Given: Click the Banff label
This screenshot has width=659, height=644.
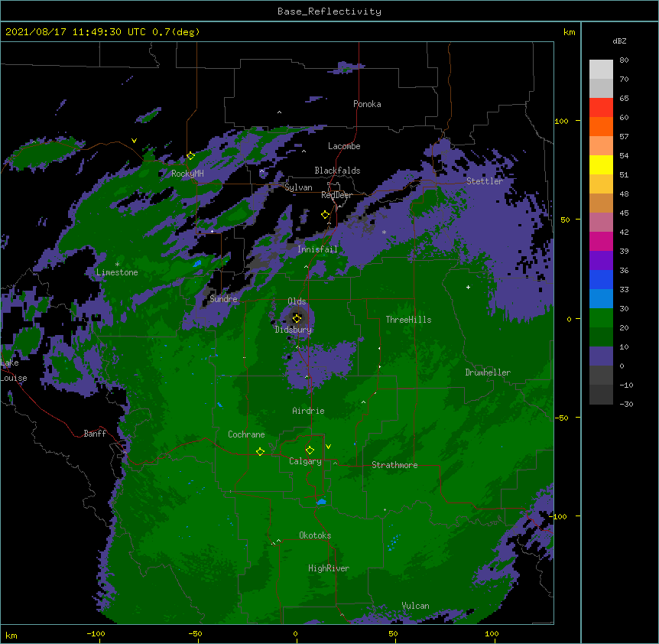Looking at the screenshot, I should 95,434.
